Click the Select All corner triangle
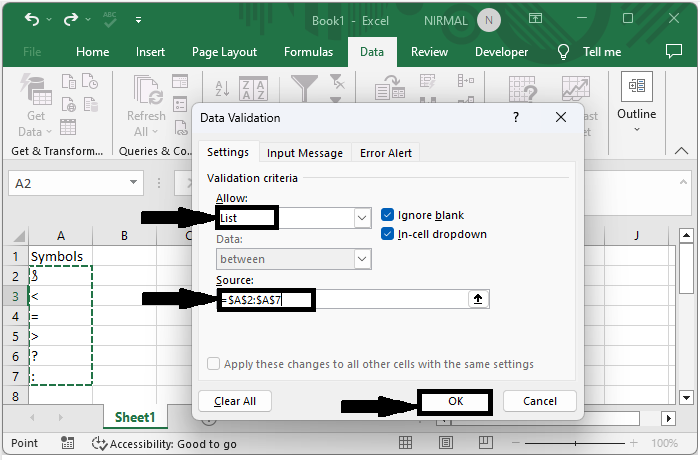This screenshot has width=700, height=460. click(x=17, y=236)
